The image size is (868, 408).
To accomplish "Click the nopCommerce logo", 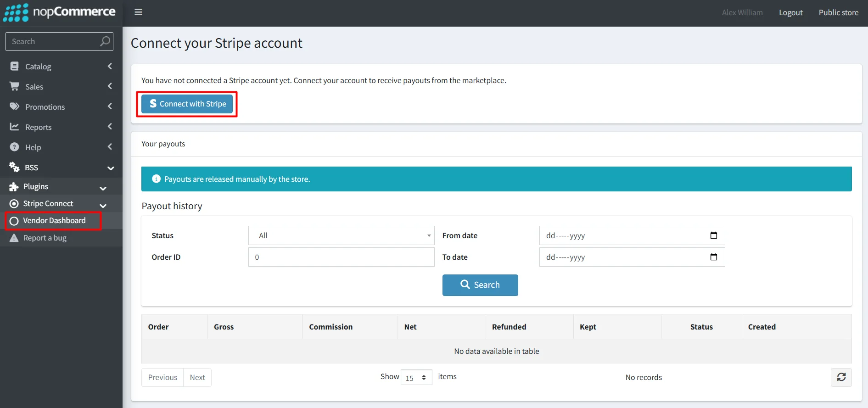I will tap(59, 12).
